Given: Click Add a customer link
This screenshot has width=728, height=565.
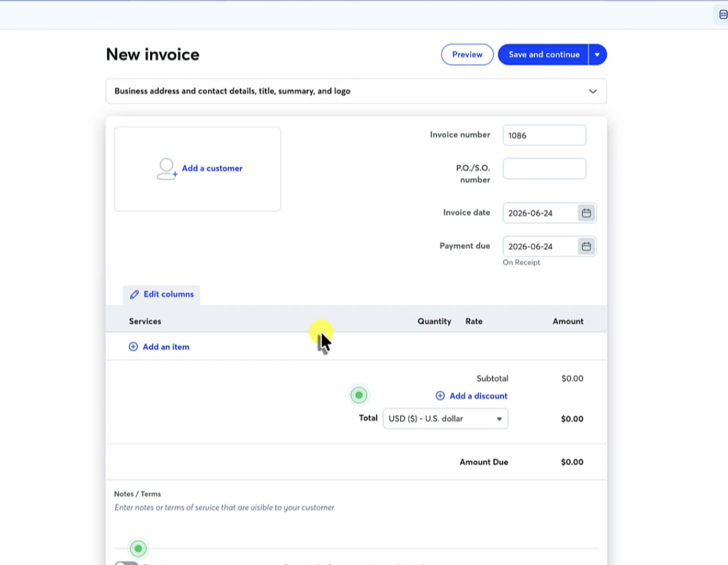Looking at the screenshot, I should [x=212, y=169].
